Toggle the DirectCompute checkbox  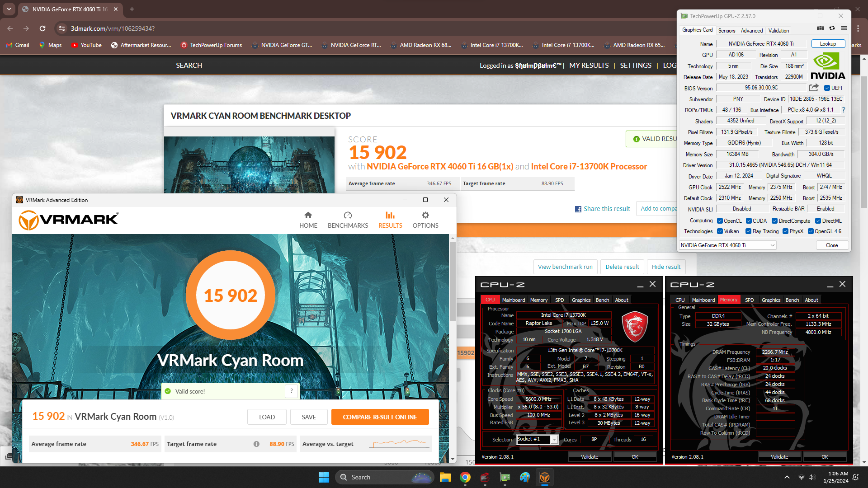click(774, 221)
